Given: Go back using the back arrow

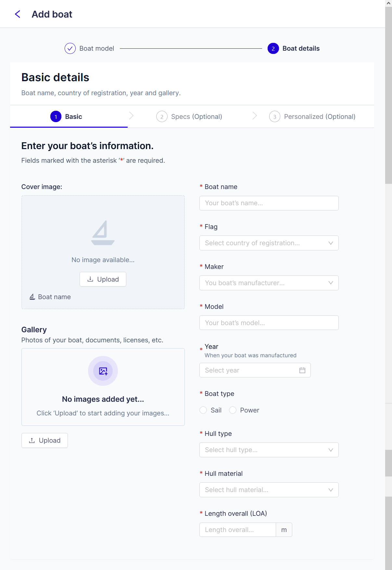Looking at the screenshot, I should point(18,14).
